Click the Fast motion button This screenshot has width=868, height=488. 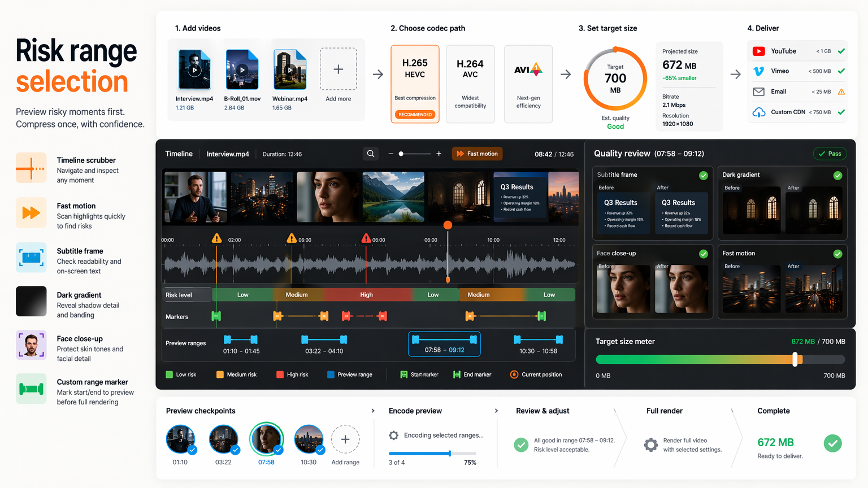(x=478, y=154)
